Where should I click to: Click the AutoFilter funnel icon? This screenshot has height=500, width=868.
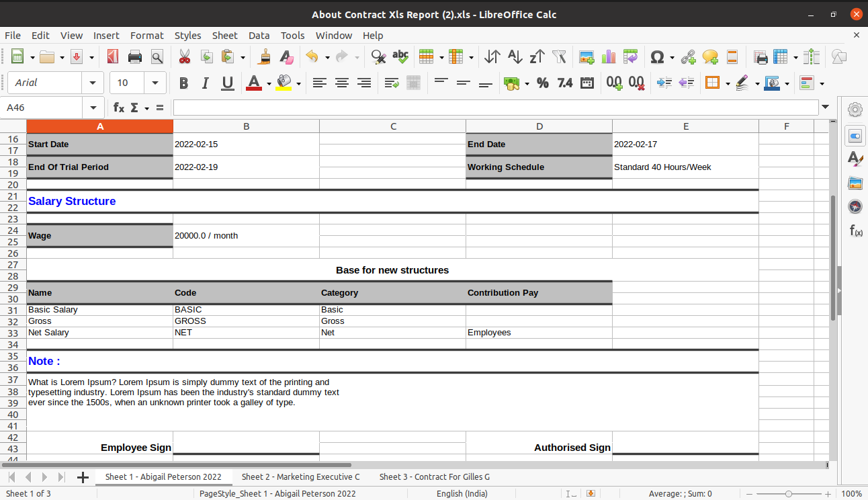coord(560,57)
